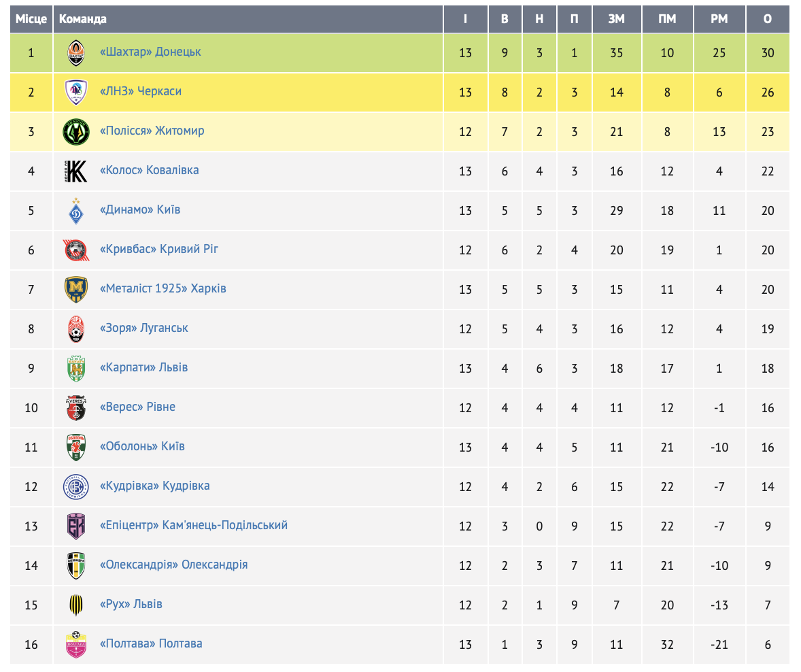
Task: Open «Полтава» Полтава team link
Action: 151,643
